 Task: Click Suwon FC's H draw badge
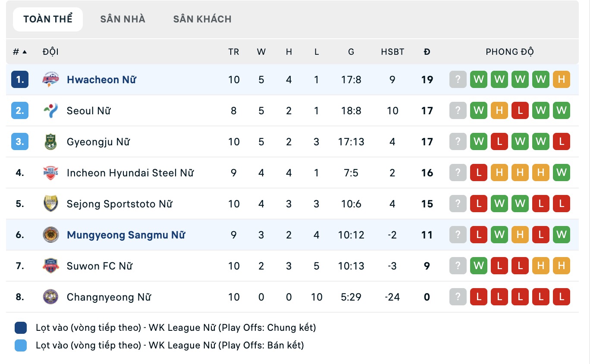pos(541,266)
